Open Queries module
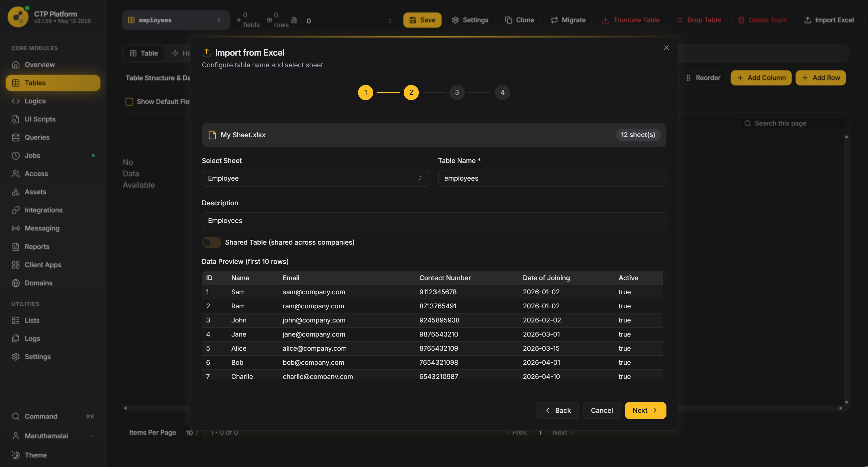Screen dimensions: 868x467 [53, 137]
